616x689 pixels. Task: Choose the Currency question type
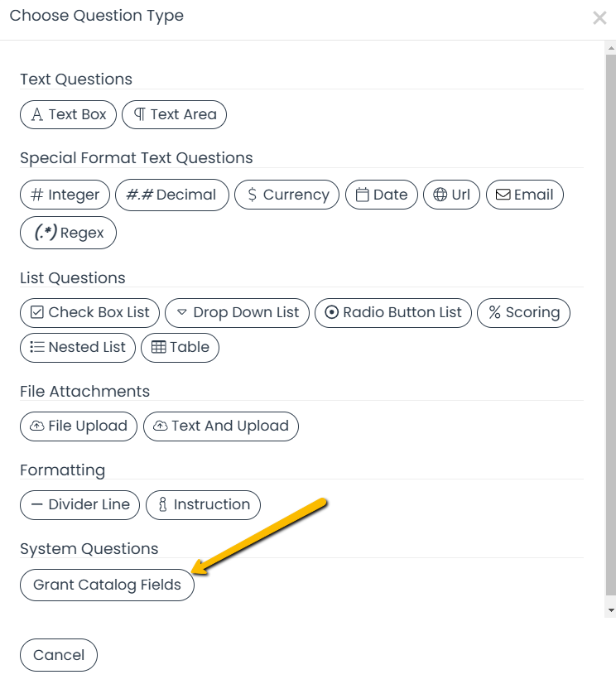[286, 195]
